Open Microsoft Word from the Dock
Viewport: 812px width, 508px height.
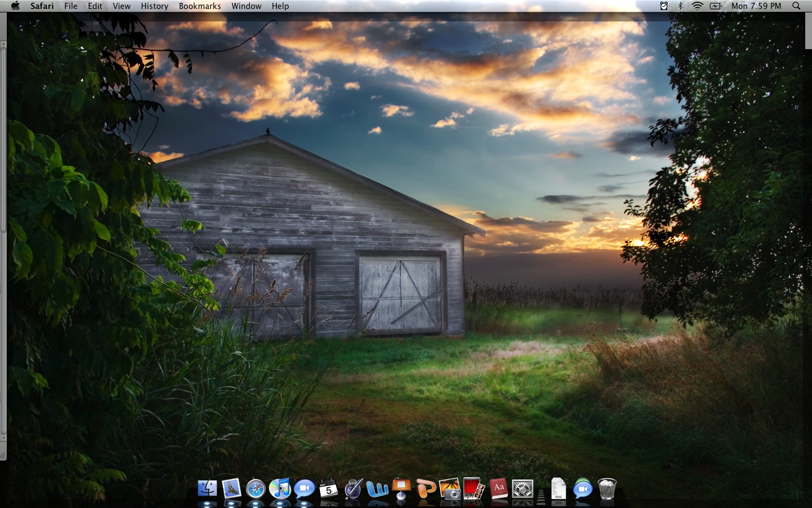point(377,488)
